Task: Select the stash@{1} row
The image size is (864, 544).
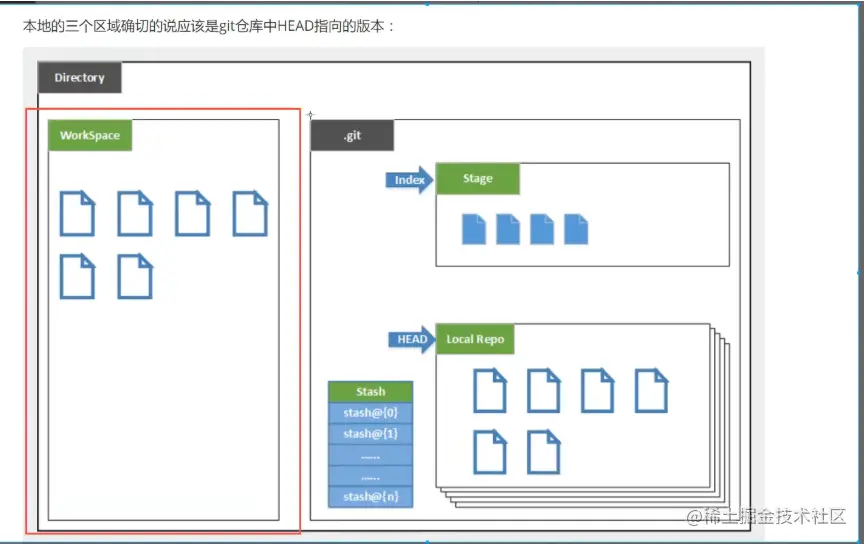Action: [x=370, y=434]
